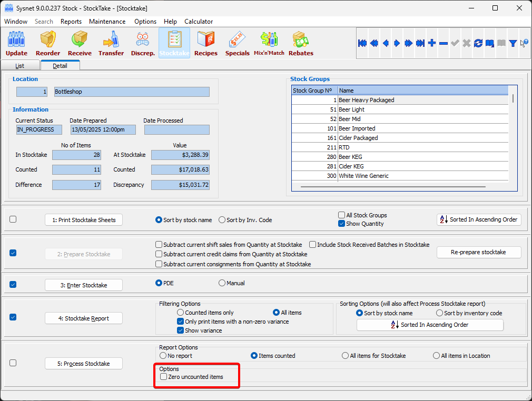This screenshot has height=401, width=532.
Task: Click the refresh data navigator icon
Action: (x=478, y=43)
